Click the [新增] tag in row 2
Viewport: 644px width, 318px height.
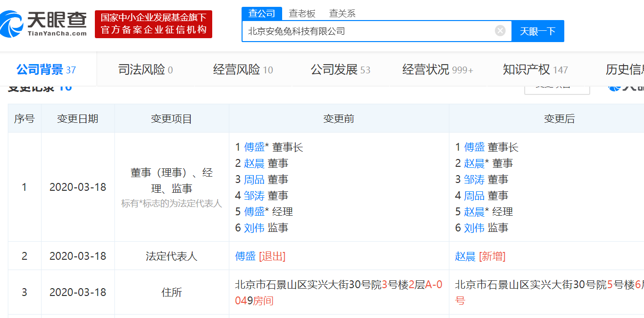pyautogui.click(x=492, y=256)
